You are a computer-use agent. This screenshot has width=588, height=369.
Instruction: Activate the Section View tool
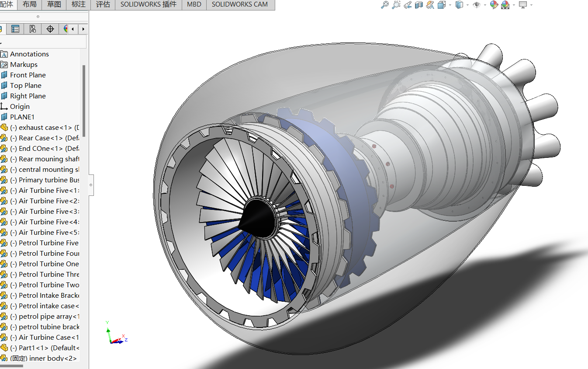pos(419,5)
